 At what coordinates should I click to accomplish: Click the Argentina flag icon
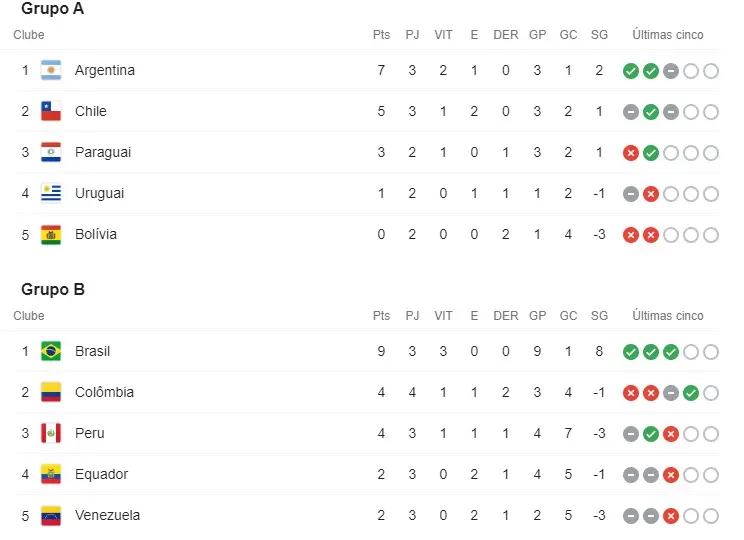click(51, 71)
